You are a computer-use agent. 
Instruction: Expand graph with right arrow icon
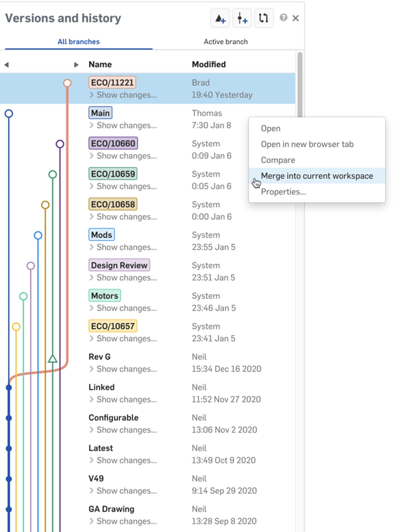click(x=76, y=65)
